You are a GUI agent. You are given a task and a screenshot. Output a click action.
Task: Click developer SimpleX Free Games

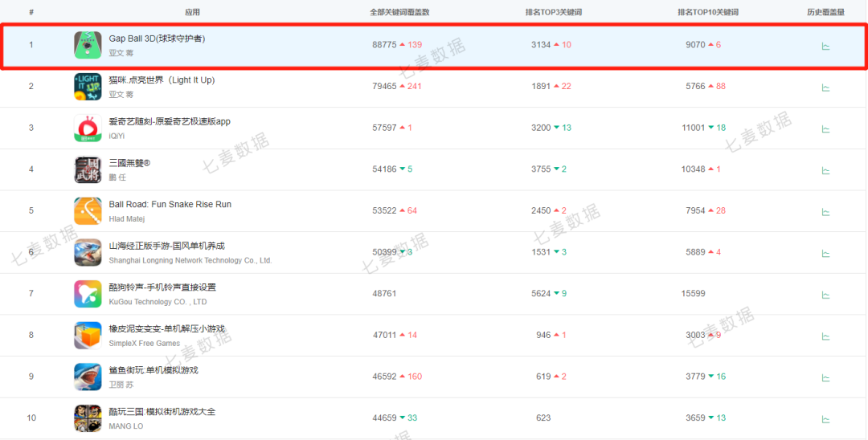coord(145,344)
